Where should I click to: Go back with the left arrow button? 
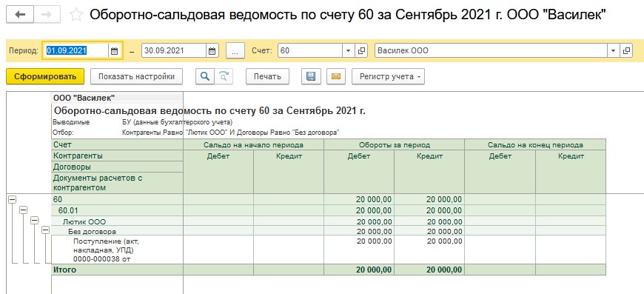20,16
